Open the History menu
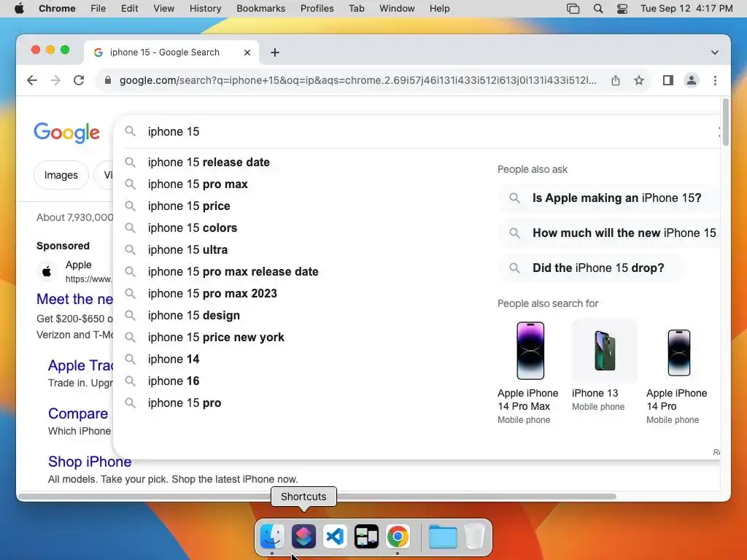This screenshot has width=747, height=560. pos(205,9)
